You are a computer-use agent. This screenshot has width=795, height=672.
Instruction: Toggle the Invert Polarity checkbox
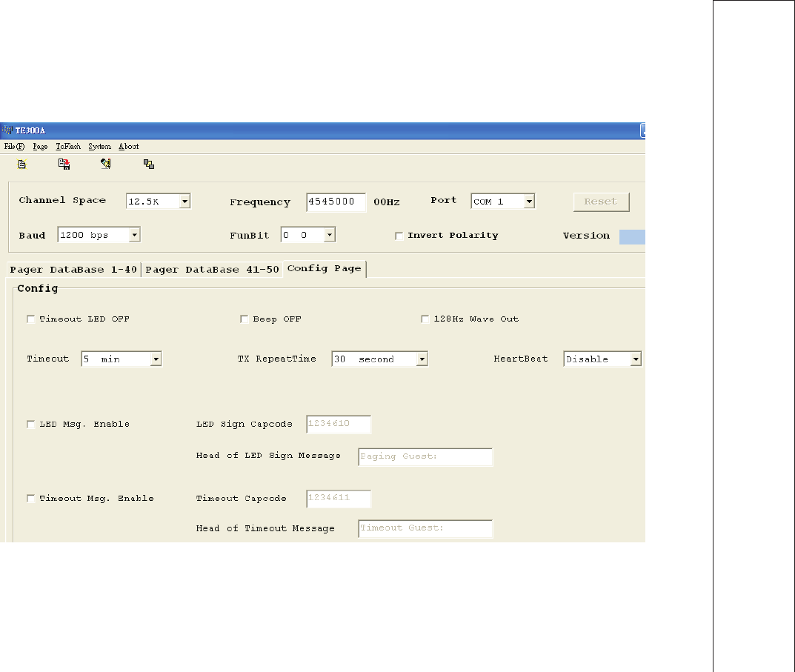coord(399,236)
